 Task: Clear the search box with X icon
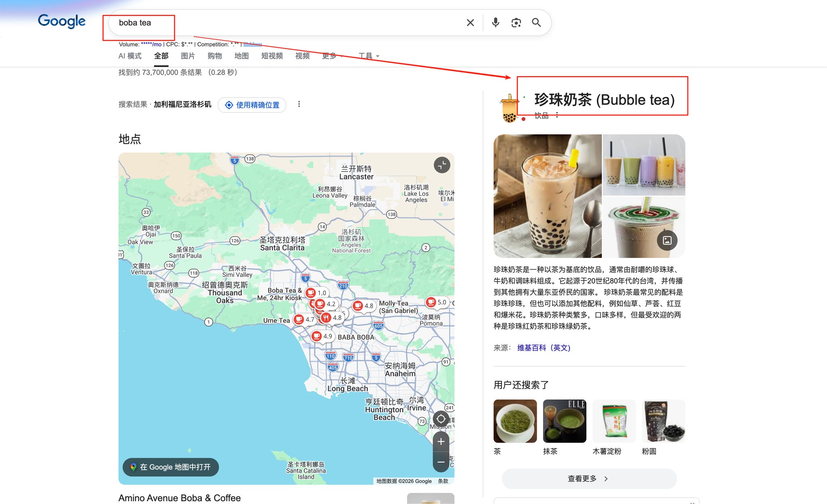[x=470, y=23]
